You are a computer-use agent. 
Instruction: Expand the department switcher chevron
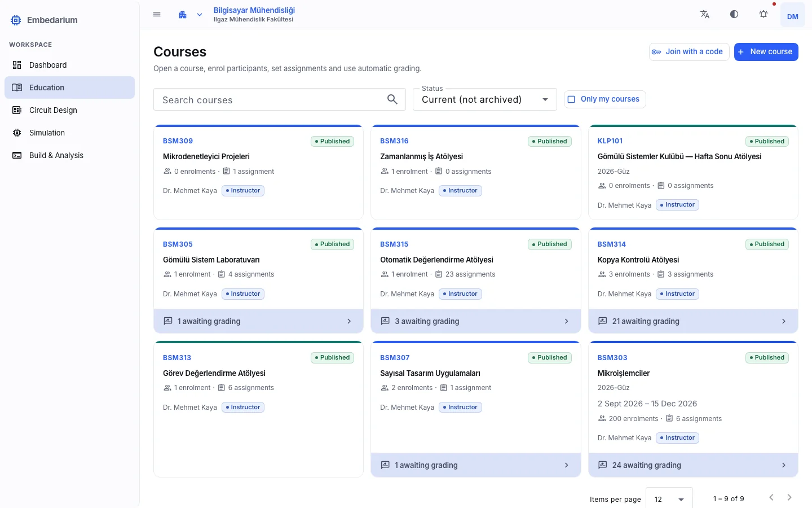pyautogui.click(x=200, y=15)
